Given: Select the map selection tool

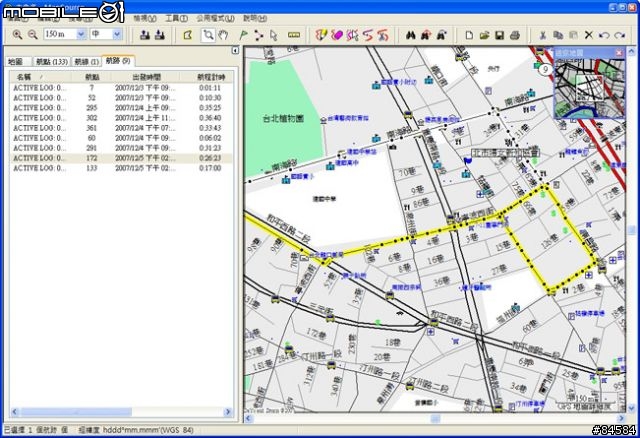Looking at the screenshot, I should [188, 35].
